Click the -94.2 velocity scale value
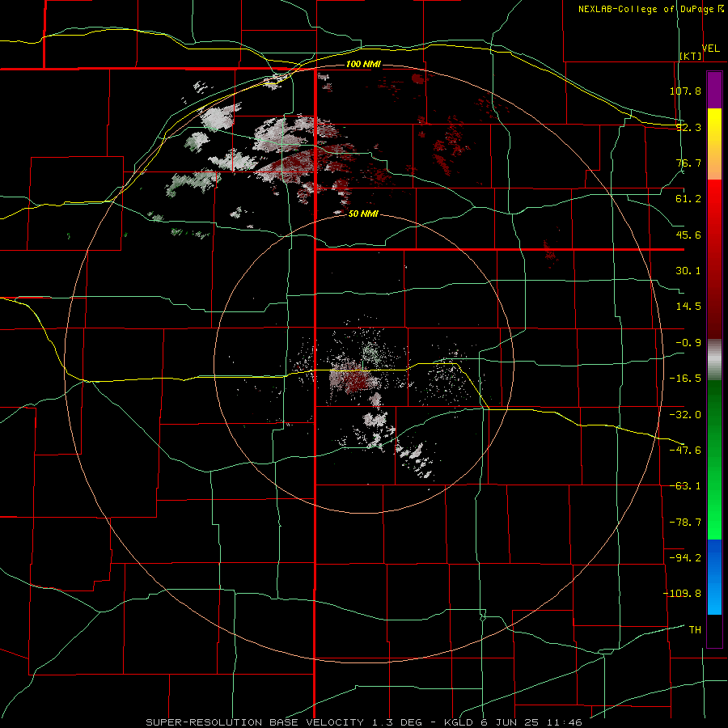This screenshot has width=728, height=728. coord(685,558)
